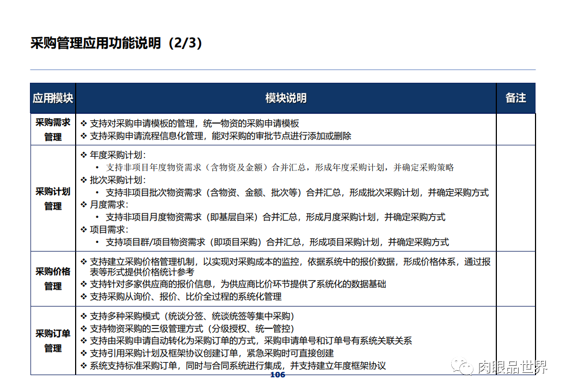Screen dimensions: 566x392
Task: Expand the 采购计划管理 row
Action: pyautogui.click(x=53, y=199)
